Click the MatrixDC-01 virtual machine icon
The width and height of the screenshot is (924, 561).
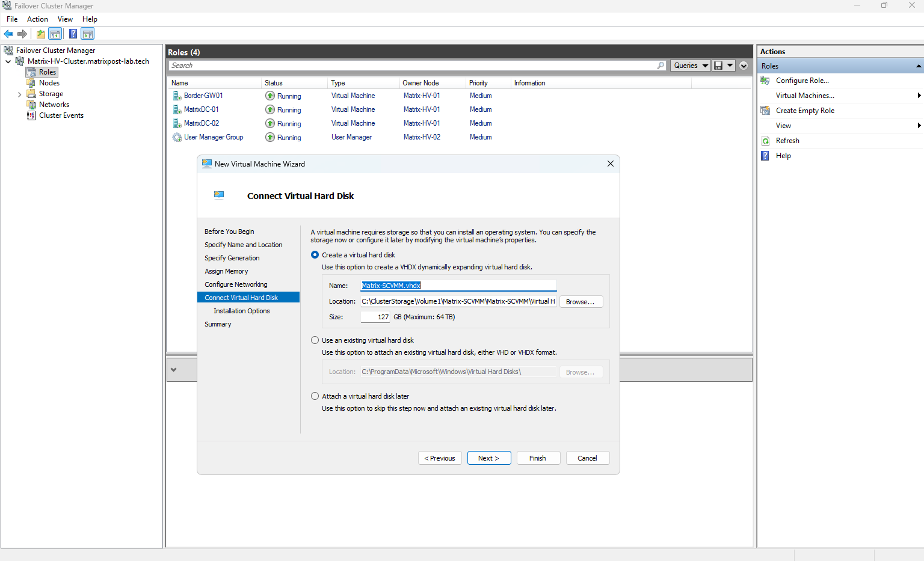tap(177, 109)
